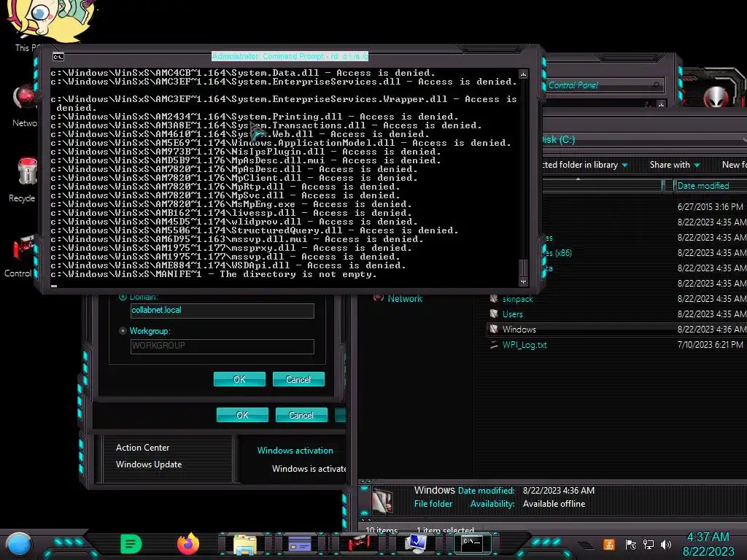
Task: Click the collabnet.local domain field
Action: [222, 311]
